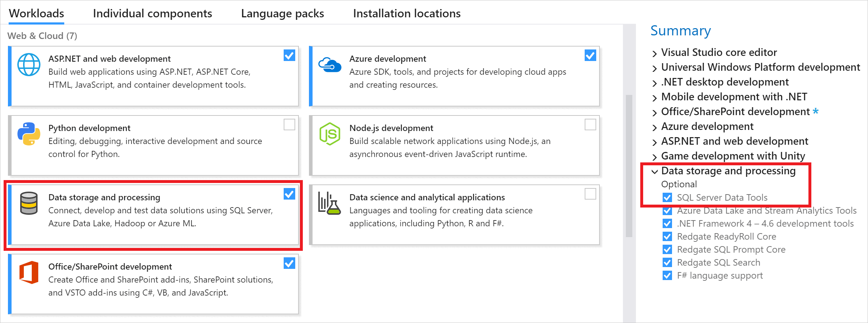
Task: Open the Language packs tab
Action: [282, 14]
